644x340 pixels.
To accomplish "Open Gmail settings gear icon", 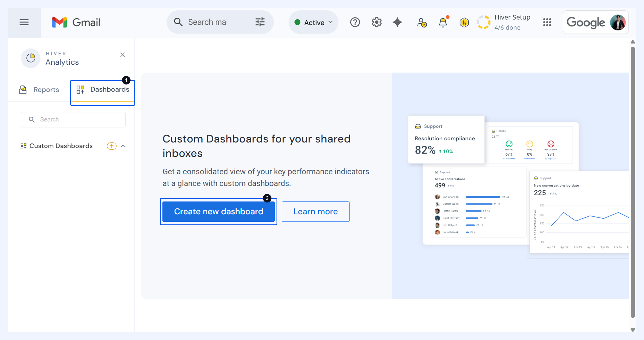I will point(376,22).
